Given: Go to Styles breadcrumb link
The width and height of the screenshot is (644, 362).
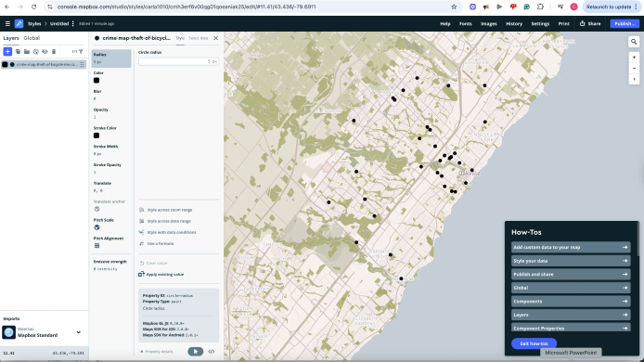Looking at the screenshot, I should 34,23.
